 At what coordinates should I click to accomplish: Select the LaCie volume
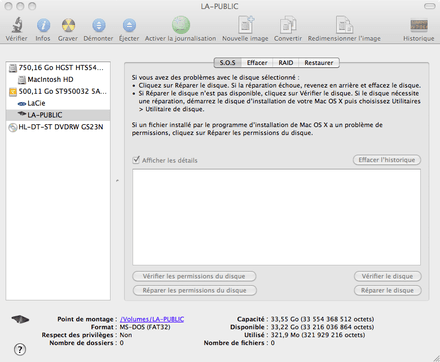pos(58,103)
